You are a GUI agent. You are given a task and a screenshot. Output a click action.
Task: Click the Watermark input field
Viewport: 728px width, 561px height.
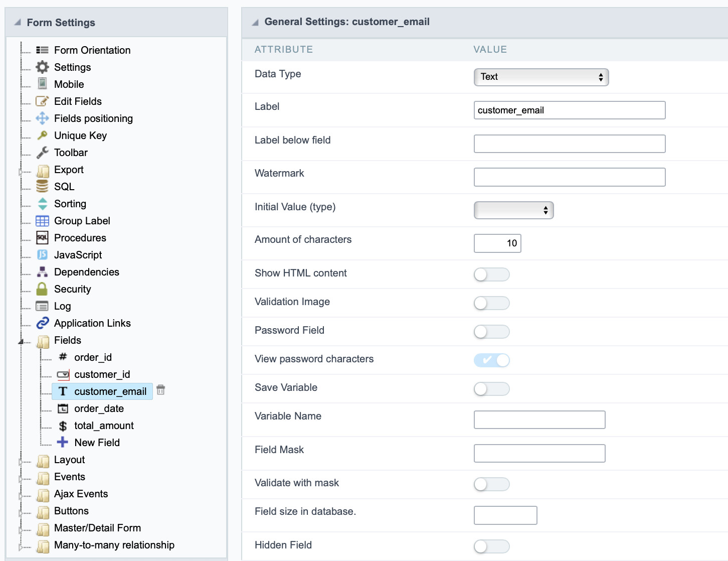pos(569,177)
